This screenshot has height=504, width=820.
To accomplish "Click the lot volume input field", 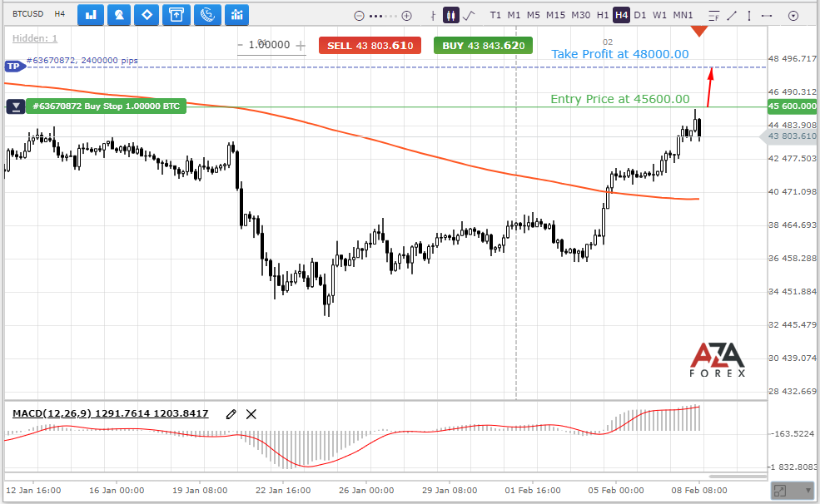I will pos(270,45).
